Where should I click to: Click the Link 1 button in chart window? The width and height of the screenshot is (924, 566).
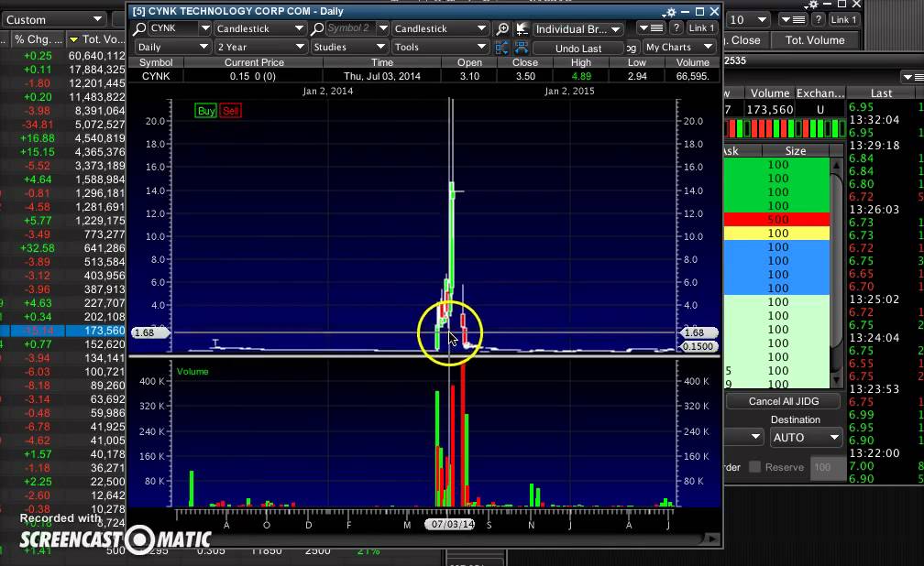700,27
